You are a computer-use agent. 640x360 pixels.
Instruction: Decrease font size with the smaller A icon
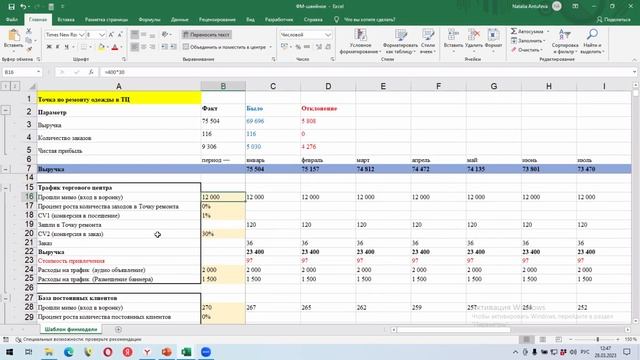(x=120, y=35)
